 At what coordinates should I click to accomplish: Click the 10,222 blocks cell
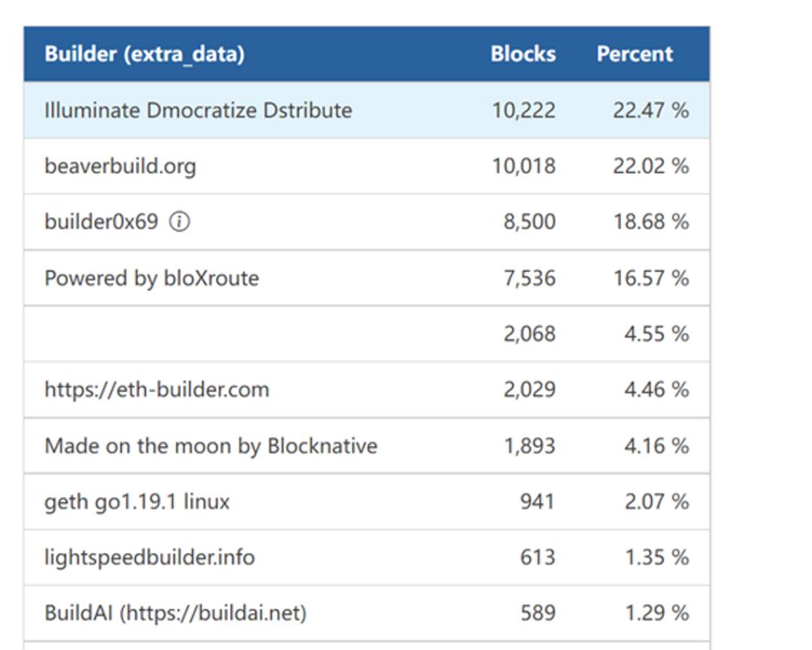coord(524,110)
